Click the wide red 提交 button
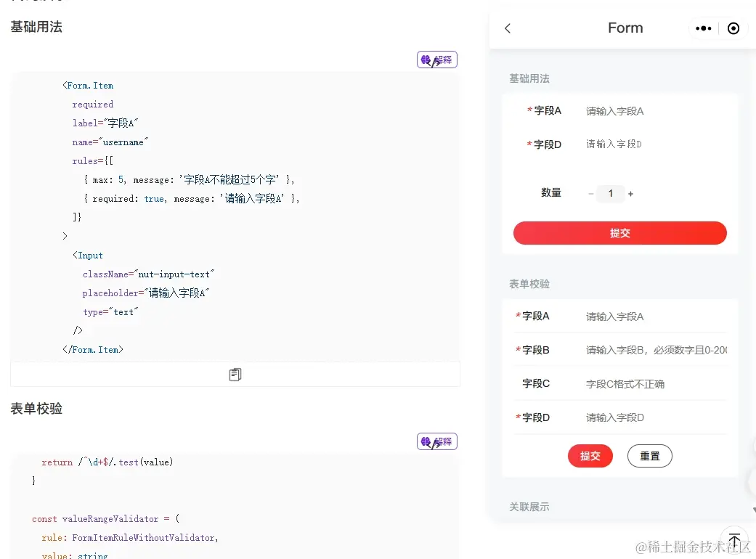This screenshot has width=756, height=559. click(x=620, y=233)
